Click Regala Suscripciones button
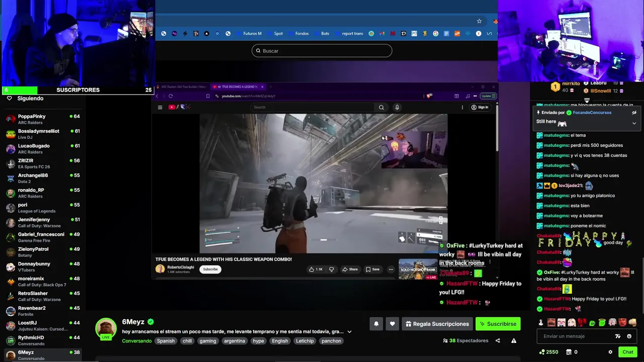 point(437,324)
